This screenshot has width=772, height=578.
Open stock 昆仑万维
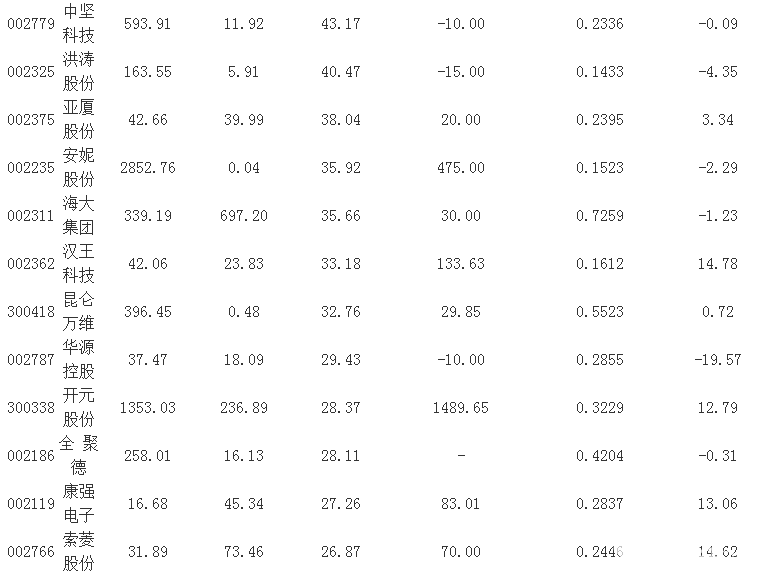point(79,312)
